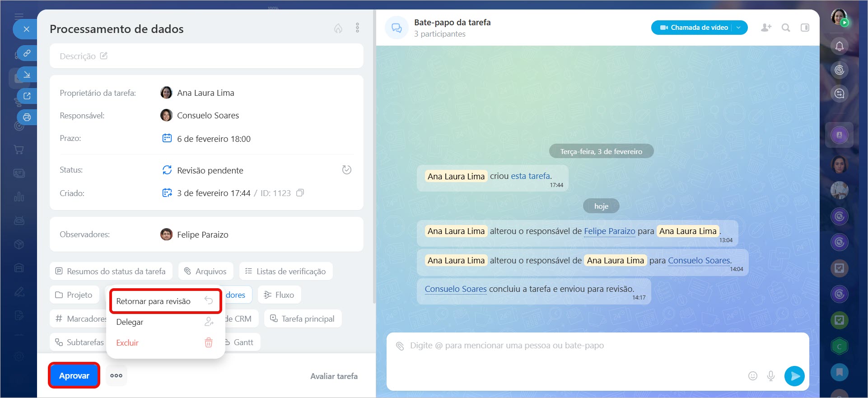Open the task options three-dot menu
This screenshot has height=398, width=868.
(357, 28)
